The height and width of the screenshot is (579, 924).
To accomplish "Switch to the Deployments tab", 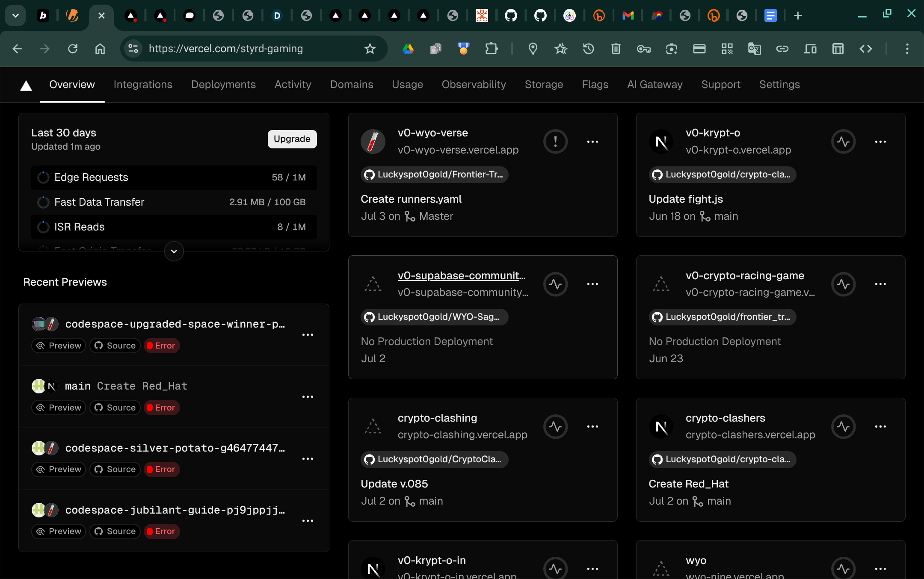I will pos(223,85).
